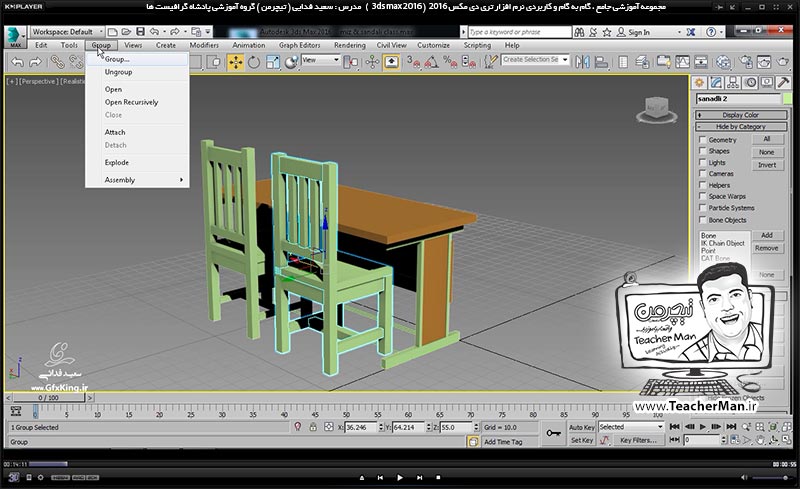Viewport: 800px width, 489px height.
Task: Choose Attach from the Group menu
Action: [x=137, y=132]
